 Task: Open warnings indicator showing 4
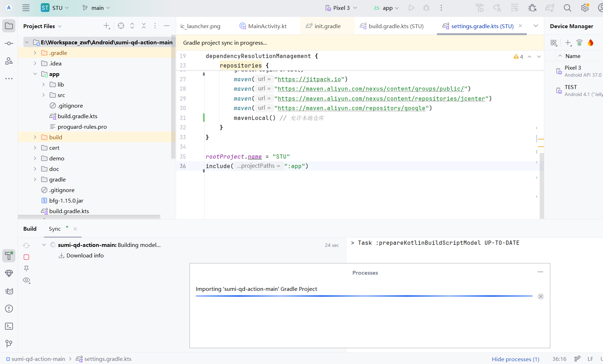pyautogui.click(x=518, y=57)
